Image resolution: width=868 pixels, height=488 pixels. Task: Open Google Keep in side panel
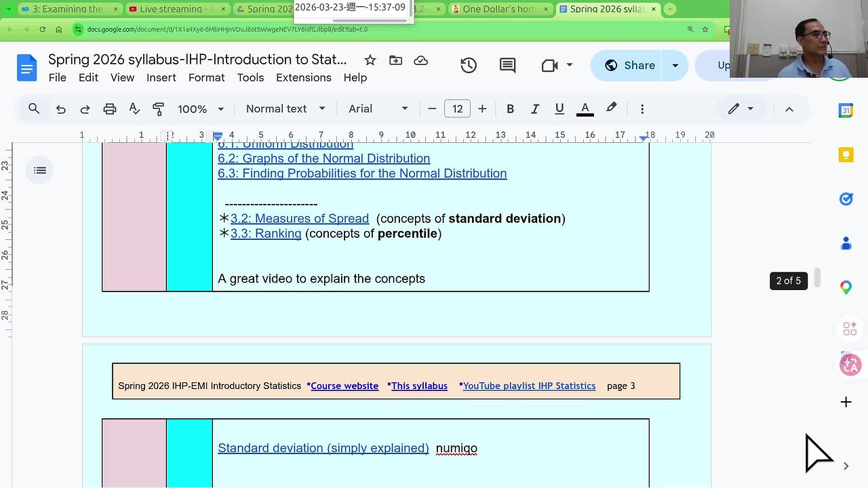846,155
